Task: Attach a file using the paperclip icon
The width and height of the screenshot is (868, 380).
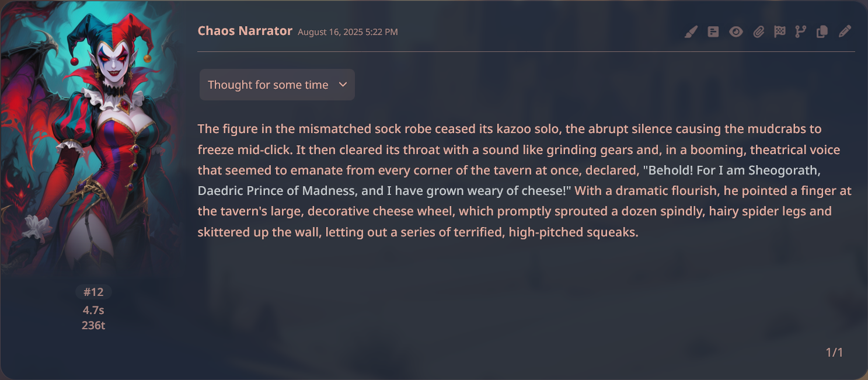Action: tap(758, 32)
